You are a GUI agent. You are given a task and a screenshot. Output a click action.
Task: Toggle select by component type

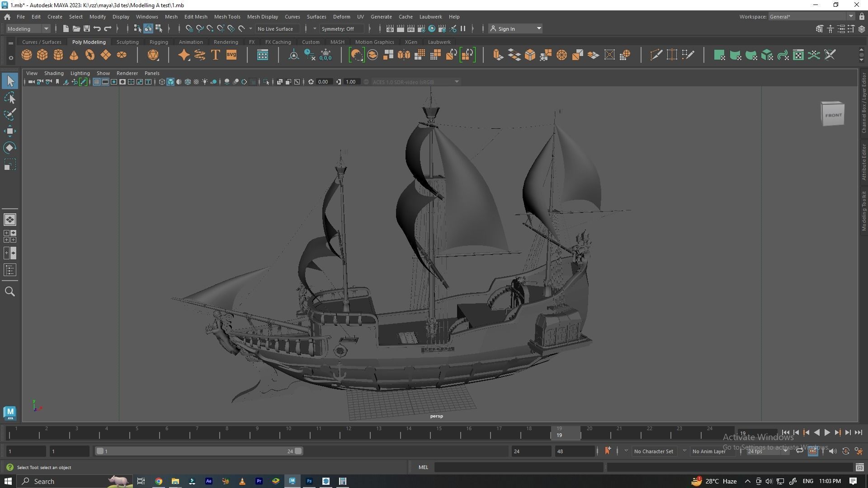(159, 28)
